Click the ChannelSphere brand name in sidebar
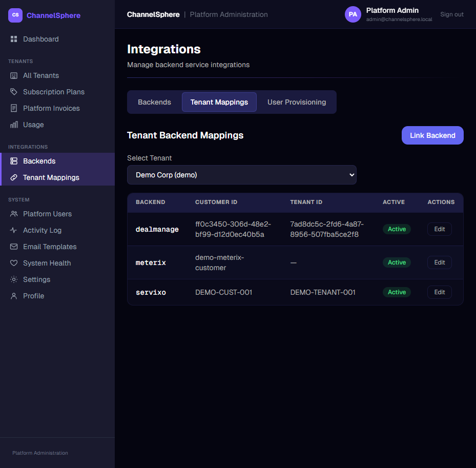 coord(53,15)
